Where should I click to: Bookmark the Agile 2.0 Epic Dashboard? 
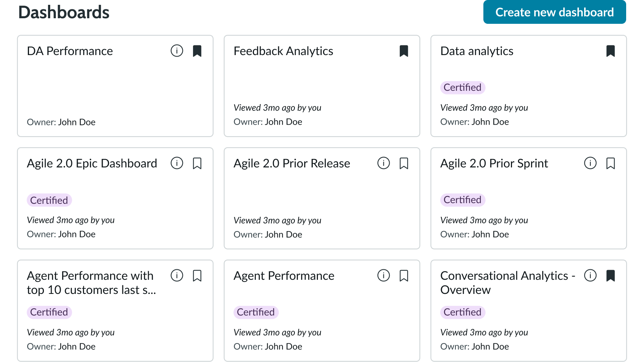[197, 163]
